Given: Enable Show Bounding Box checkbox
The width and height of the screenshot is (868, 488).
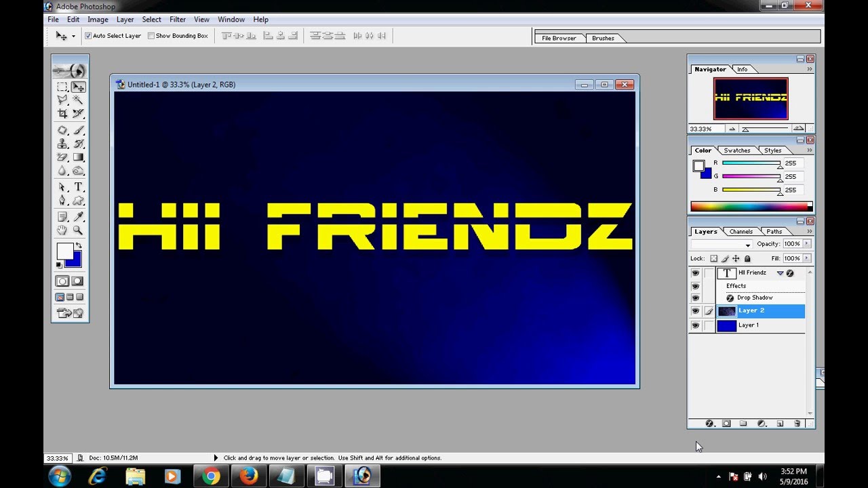Looking at the screenshot, I should (151, 36).
